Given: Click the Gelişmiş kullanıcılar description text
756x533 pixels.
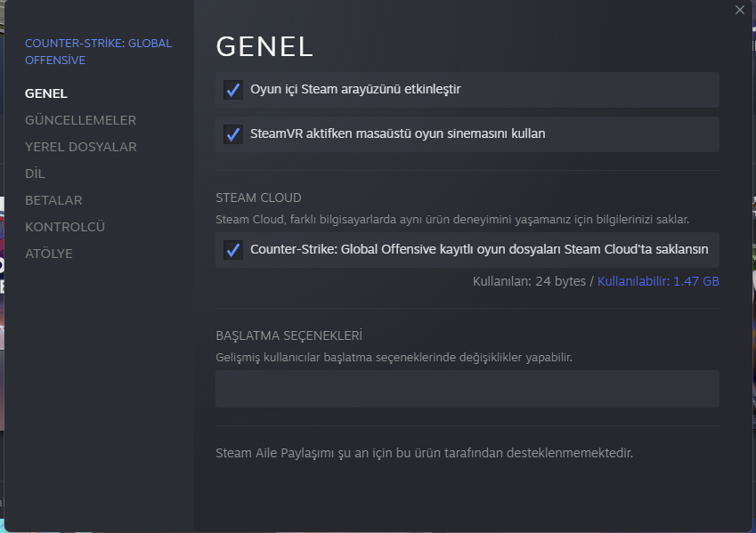Looking at the screenshot, I should 394,357.
